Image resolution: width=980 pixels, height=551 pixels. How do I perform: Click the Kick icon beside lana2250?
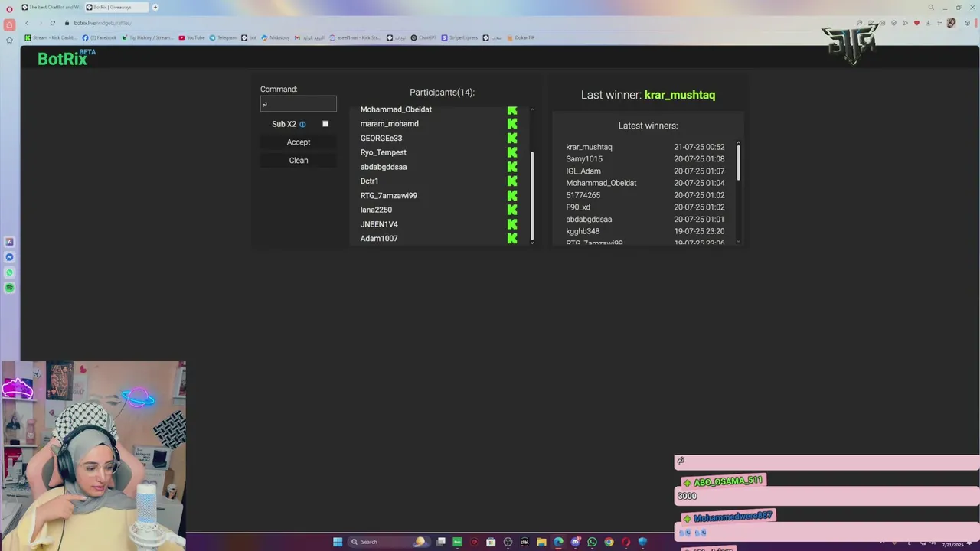(512, 210)
